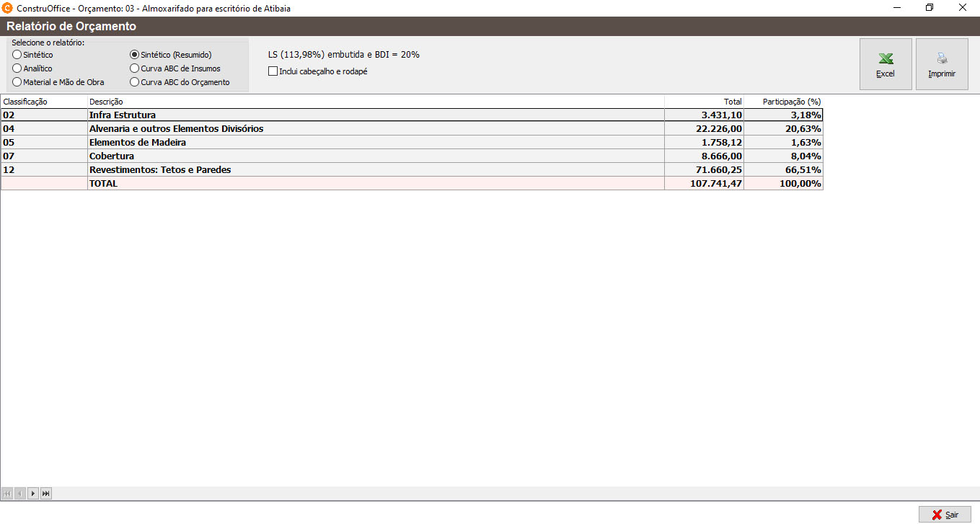Select the Alvenaria e outros Elementos Divisórios row
This screenshot has height=524, width=980.
[411, 128]
